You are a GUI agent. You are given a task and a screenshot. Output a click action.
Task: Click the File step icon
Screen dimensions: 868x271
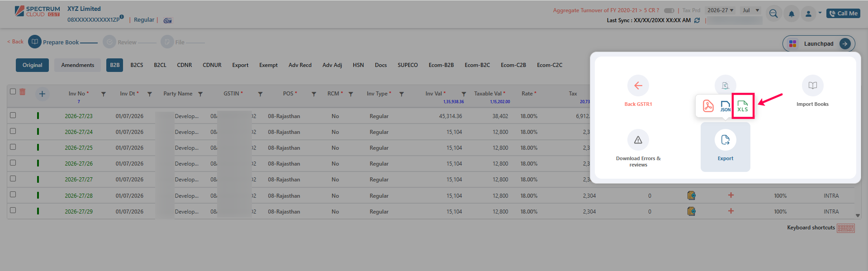(167, 42)
